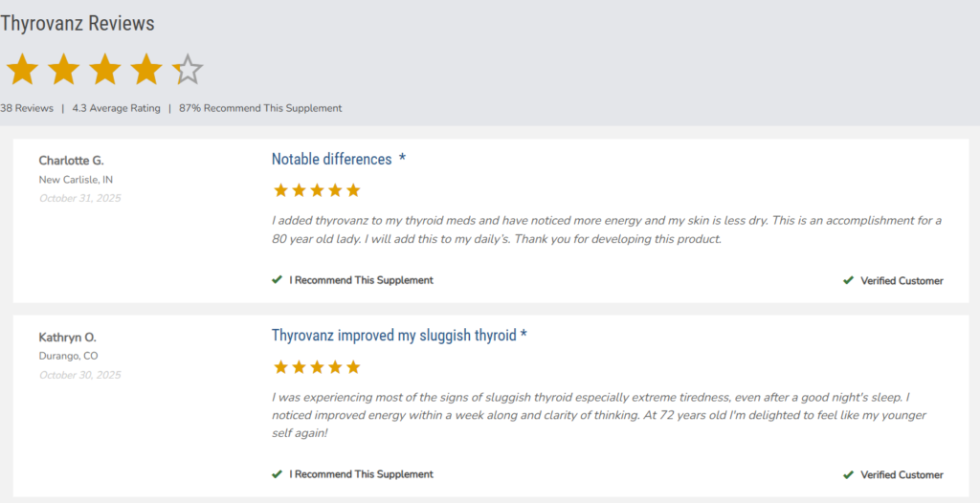Click the "Thyrovanz Reviews" heading
This screenshot has height=503, width=980.
coord(78,24)
